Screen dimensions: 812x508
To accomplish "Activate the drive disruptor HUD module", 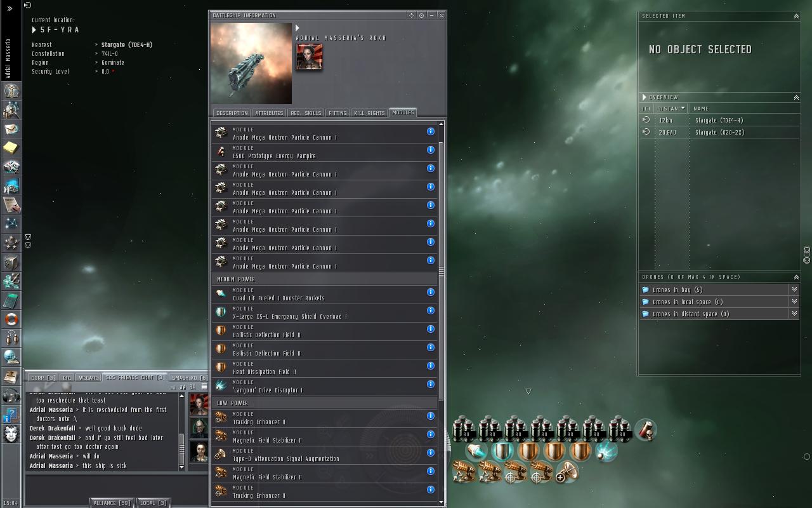I will (x=606, y=451).
